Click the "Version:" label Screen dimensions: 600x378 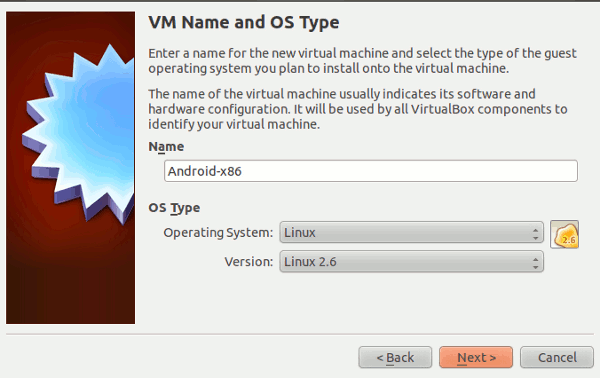(249, 262)
